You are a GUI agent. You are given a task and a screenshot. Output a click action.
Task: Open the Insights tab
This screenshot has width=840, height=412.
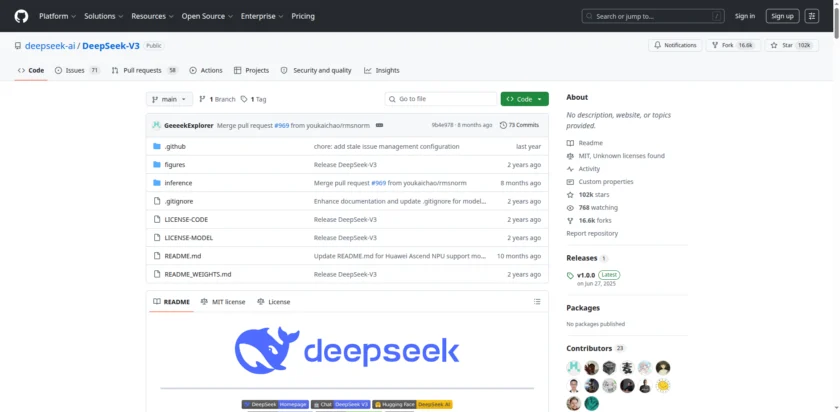tap(381, 70)
